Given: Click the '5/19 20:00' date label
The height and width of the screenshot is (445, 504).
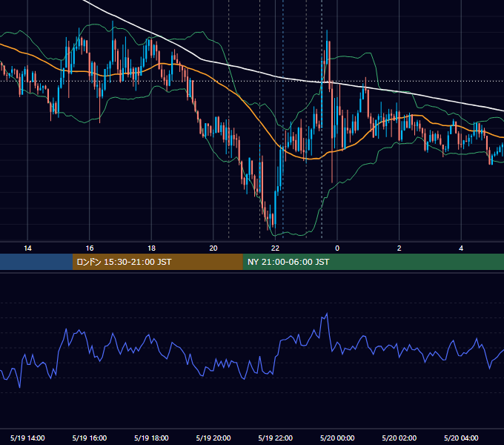Looking at the screenshot, I should click(213, 438).
